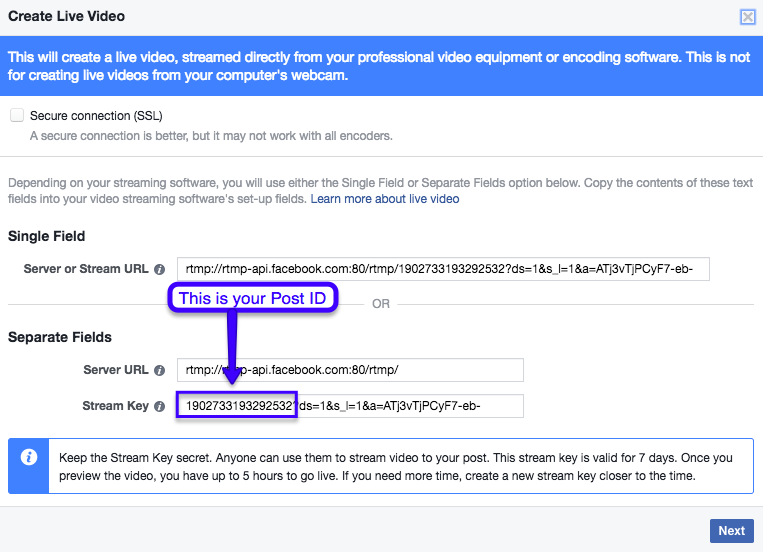Screen dimensions: 763x552
Task: Open the Learn more about live video link
Action: (385, 199)
